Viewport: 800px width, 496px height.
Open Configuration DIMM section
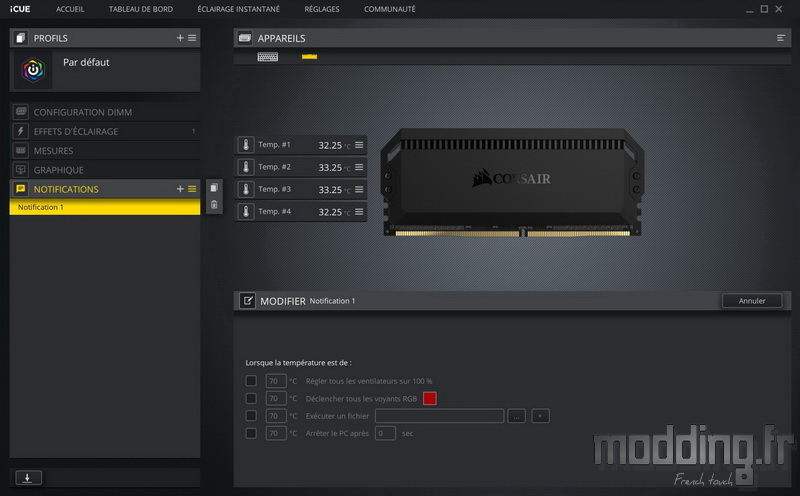pos(105,112)
